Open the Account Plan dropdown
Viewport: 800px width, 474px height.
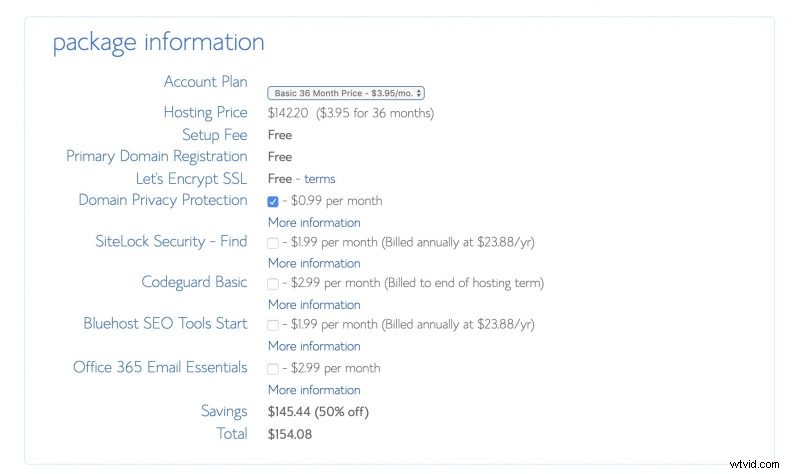click(x=346, y=93)
